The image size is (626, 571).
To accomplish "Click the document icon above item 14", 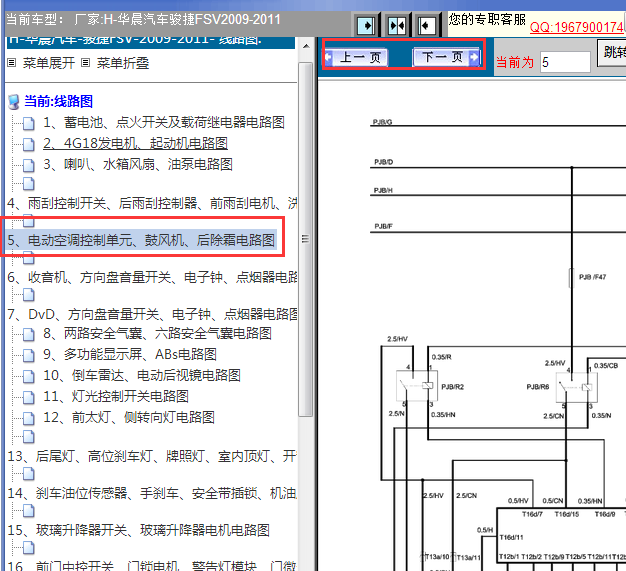I will coord(29,474).
